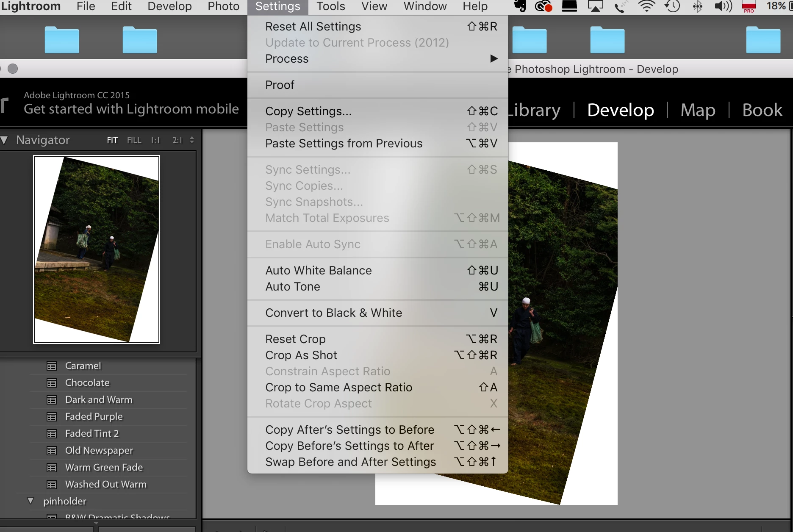The image size is (793, 532).
Task: Toggle Proof in the Settings menu
Action: (x=378, y=85)
